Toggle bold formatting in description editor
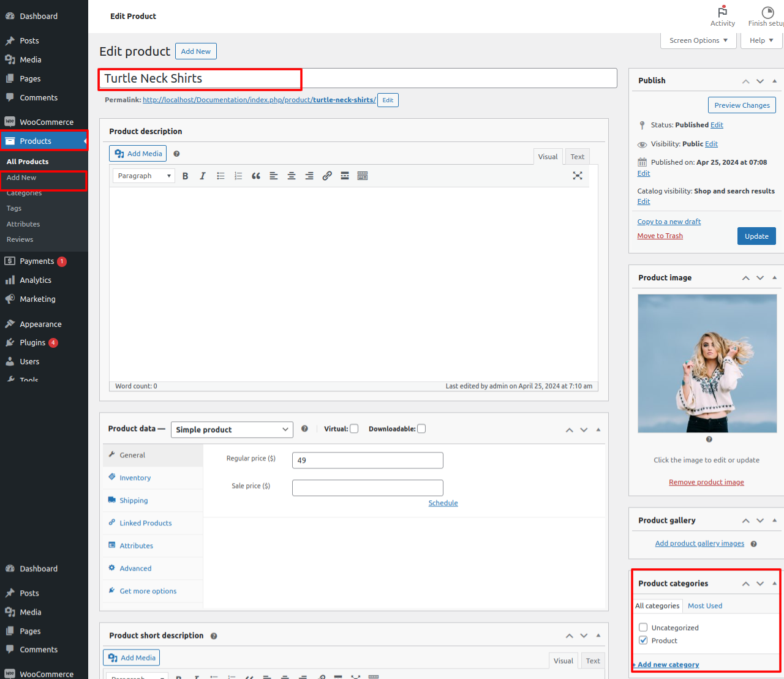 tap(185, 176)
